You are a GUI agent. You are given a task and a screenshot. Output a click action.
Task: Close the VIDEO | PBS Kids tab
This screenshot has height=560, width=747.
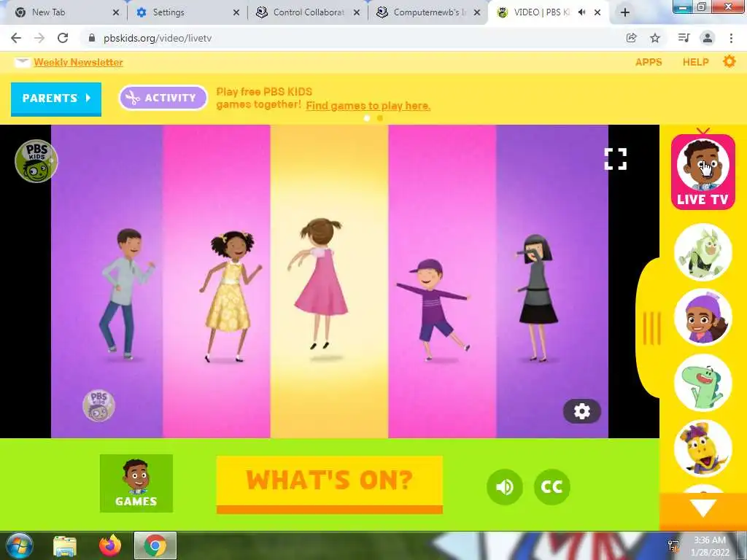coord(597,12)
